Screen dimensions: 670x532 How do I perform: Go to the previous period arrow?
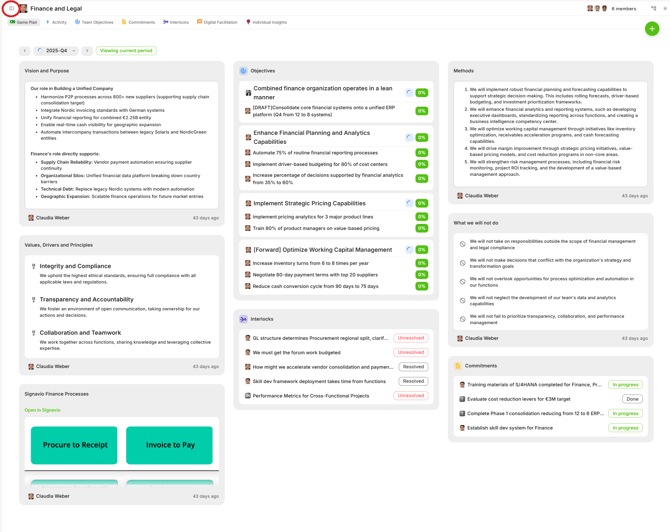pos(25,50)
